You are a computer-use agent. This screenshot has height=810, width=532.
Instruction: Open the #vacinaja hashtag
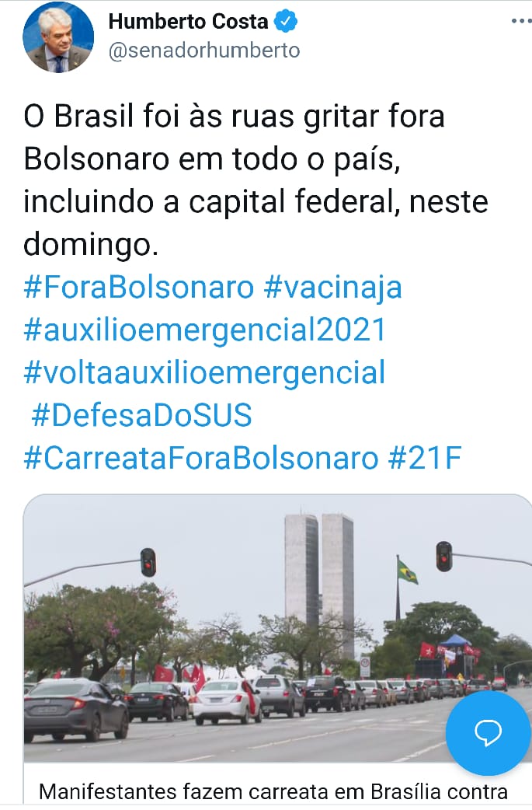[x=333, y=287]
